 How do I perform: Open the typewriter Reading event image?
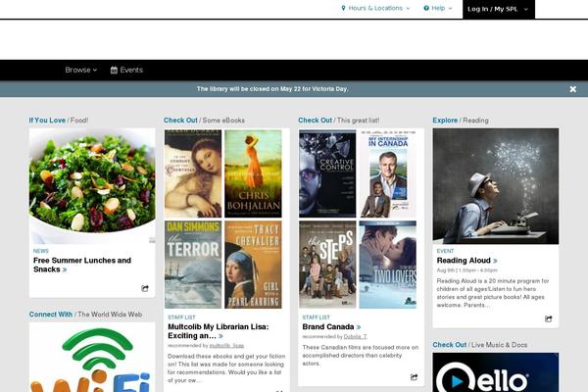point(496,186)
